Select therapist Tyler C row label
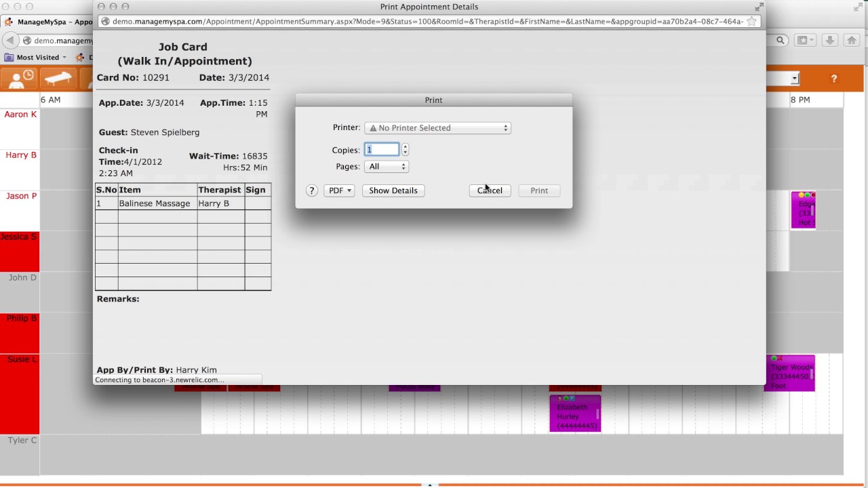This screenshot has height=488, width=868. click(x=20, y=440)
